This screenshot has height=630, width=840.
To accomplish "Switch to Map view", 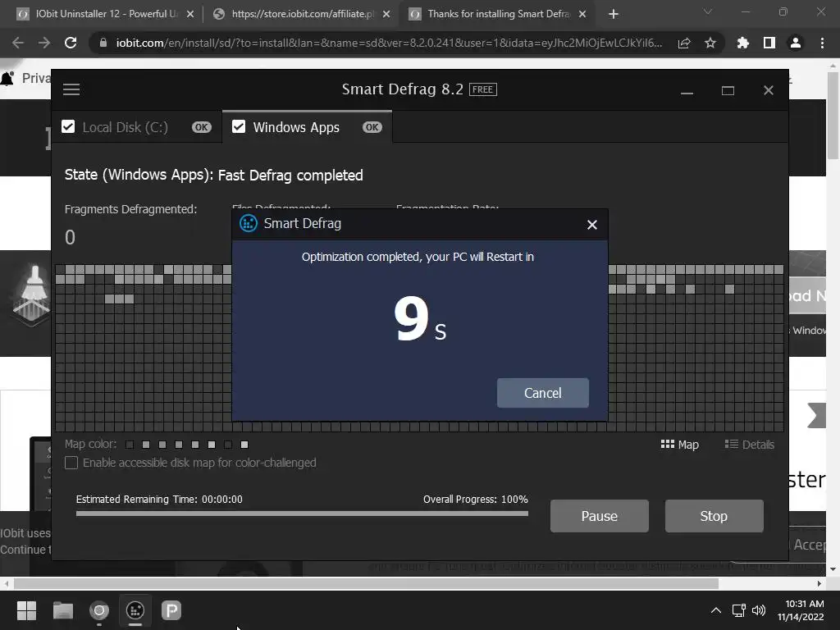I will (x=680, y=445).
